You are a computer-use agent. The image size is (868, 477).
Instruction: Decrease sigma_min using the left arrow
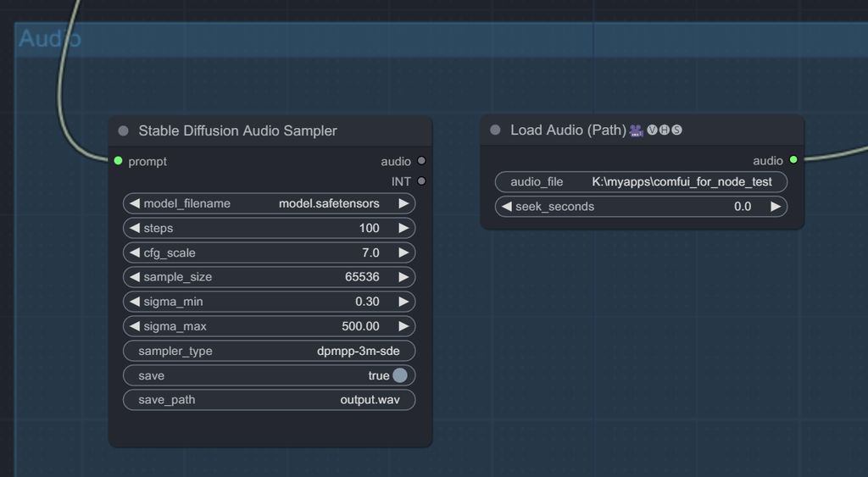tap(135, 302)
